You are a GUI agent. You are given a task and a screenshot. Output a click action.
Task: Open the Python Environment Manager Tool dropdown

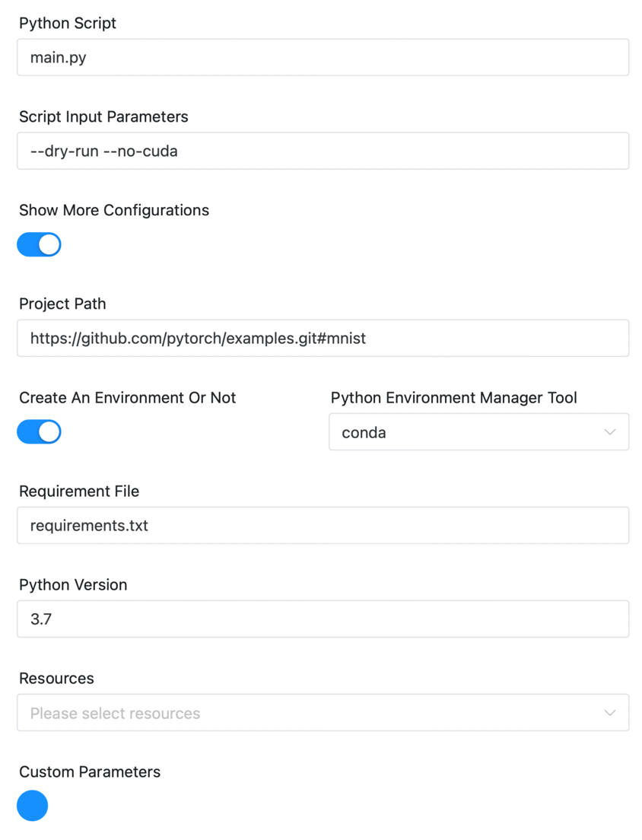coord(478,432)
